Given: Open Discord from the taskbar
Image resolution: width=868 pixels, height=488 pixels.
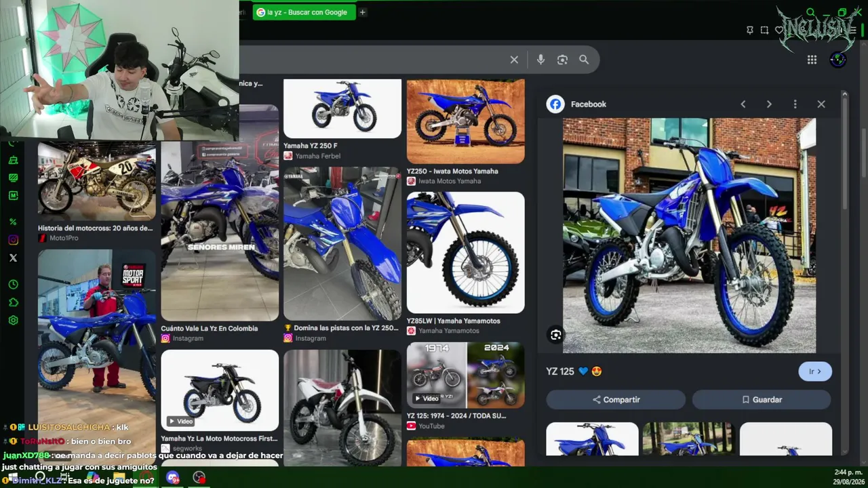Looking at the screenshot, I should point(172,478).
